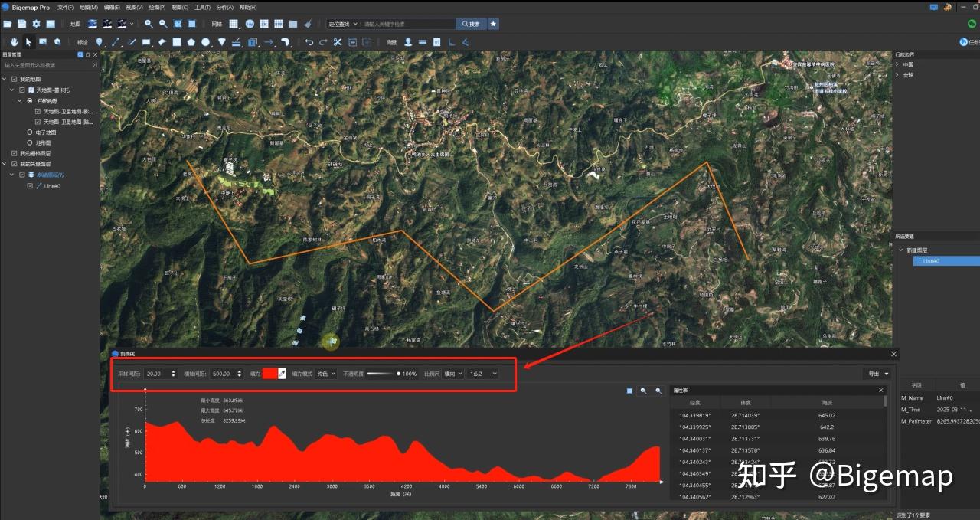The image size is (980, 520).
Task: Open 定位查找 search type dropdown
Action: click(342, 24)
